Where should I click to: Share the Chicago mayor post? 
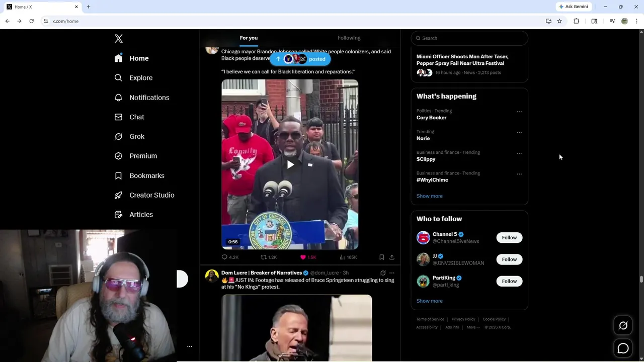pyautogui.click(x=392, y=257)
